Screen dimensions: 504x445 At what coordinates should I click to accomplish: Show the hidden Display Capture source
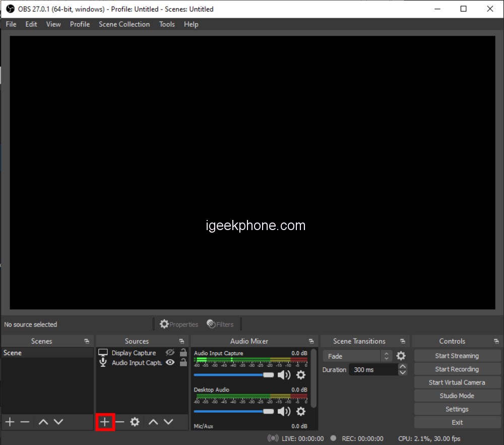pos(170,353)
